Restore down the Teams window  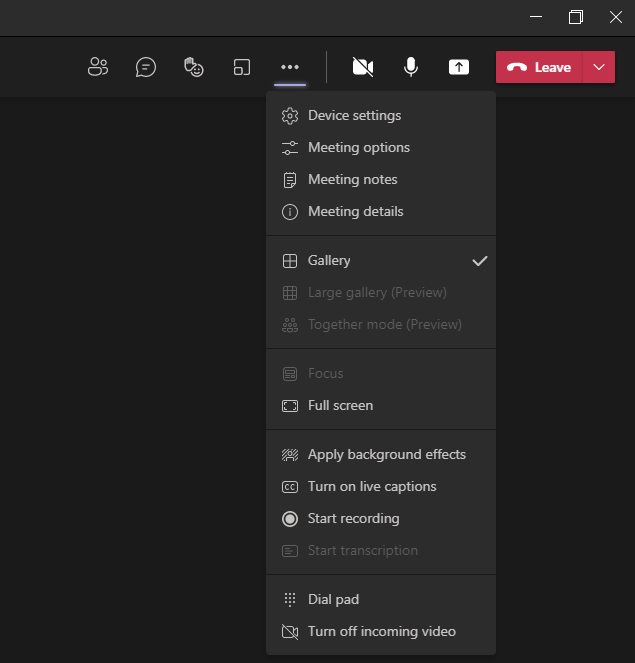[575, 17]
